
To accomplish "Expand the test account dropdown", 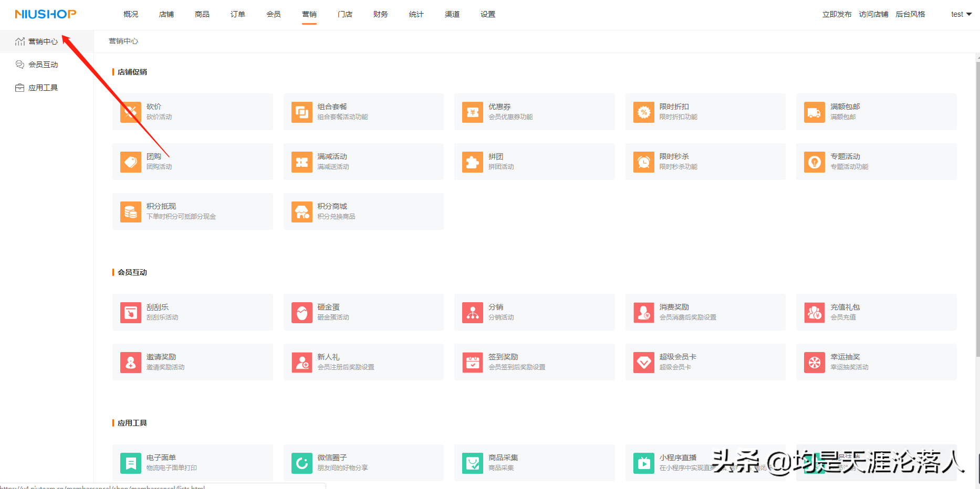I will coord(960,14).
